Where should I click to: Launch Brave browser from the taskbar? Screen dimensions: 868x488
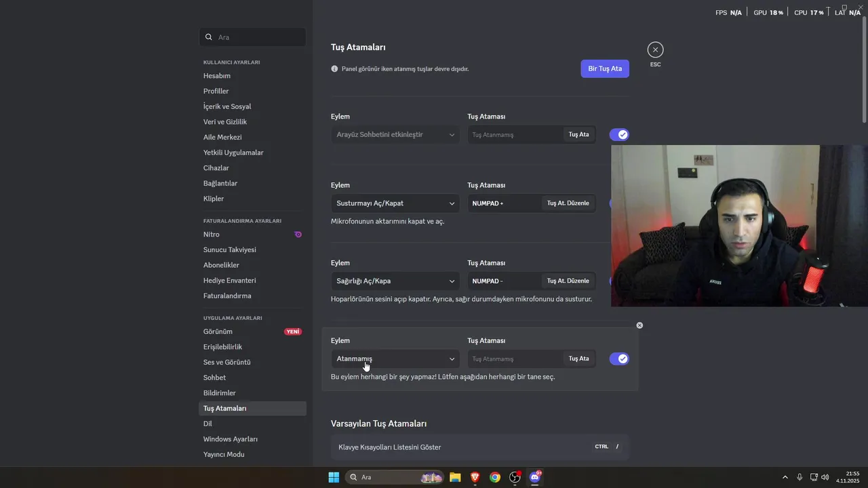coord(475,477)
